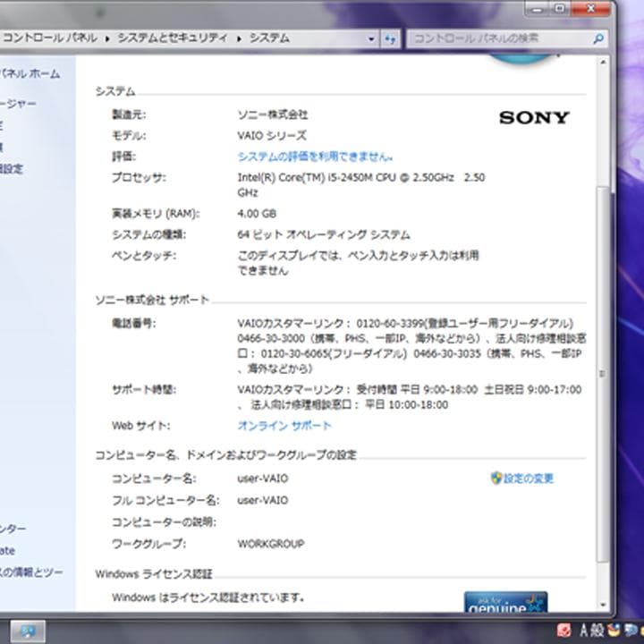
Task: Click the ソニー株式会社 サポート section heading
Action: click(x=152, y=301)
